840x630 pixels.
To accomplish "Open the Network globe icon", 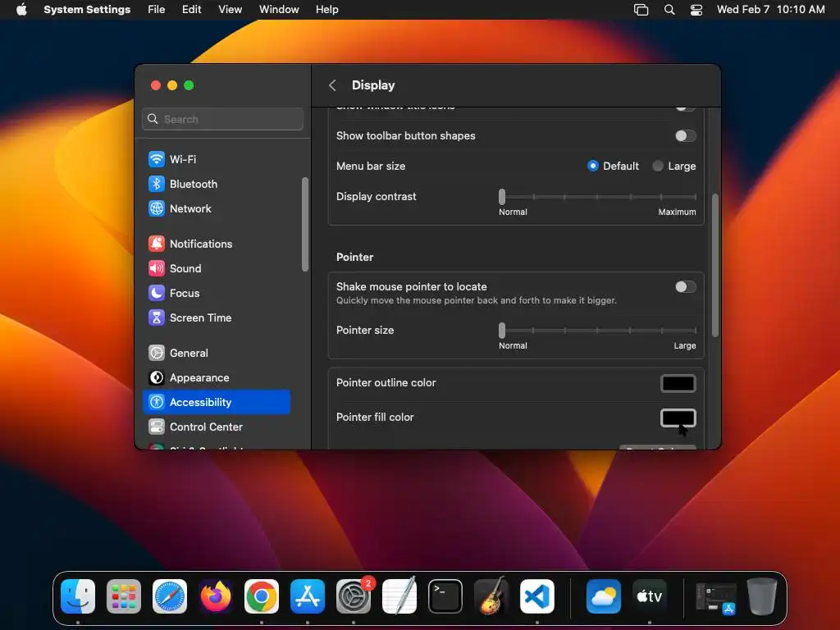I will 157,208.
